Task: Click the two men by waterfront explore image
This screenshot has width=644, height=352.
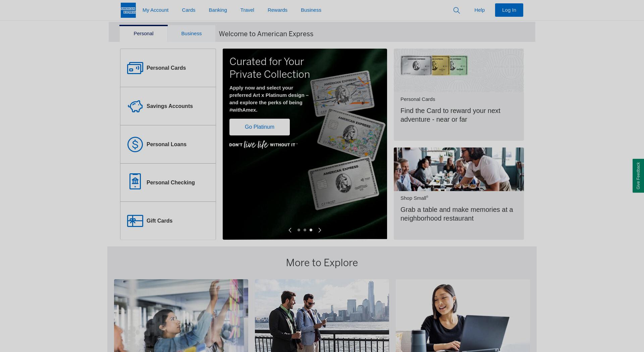Action: [322, 315]
